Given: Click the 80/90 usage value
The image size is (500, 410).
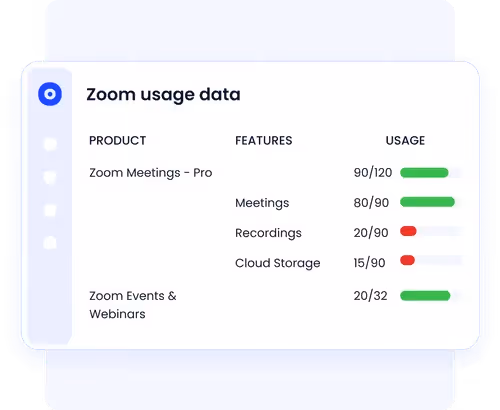Looking at the screenshot, I should [371, 203].
